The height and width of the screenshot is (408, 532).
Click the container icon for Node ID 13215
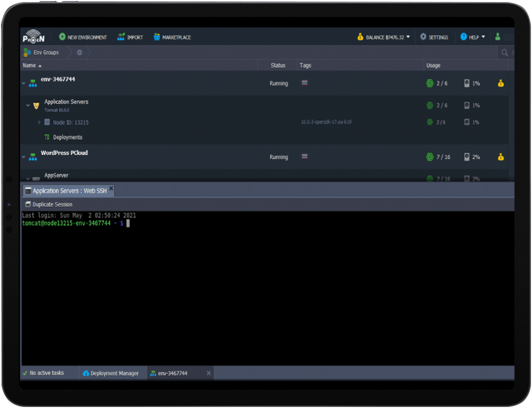pos(47,122)
